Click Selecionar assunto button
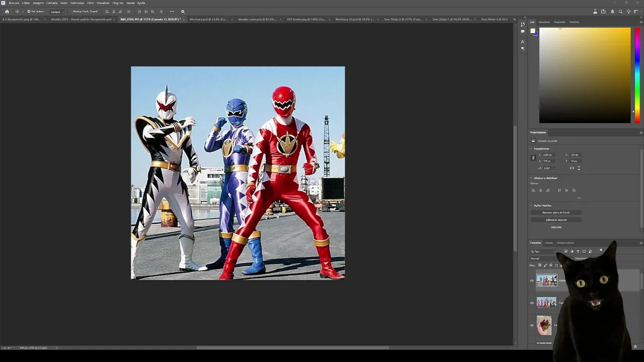This screenshot has width=644, height=362. pyautogui.click(x=556, y=220)
